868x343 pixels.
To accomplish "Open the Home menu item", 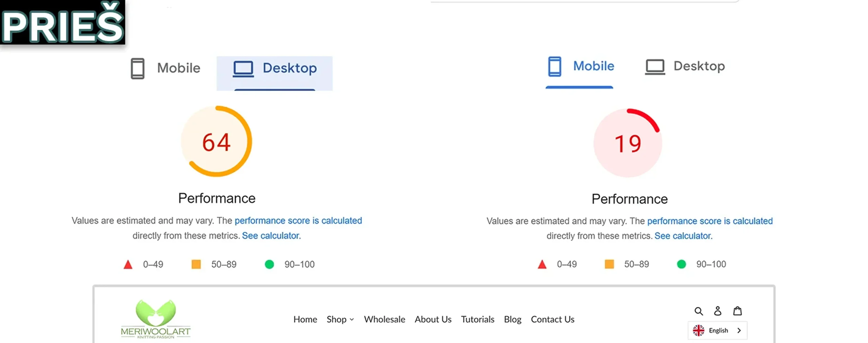I will click(305, 319).
